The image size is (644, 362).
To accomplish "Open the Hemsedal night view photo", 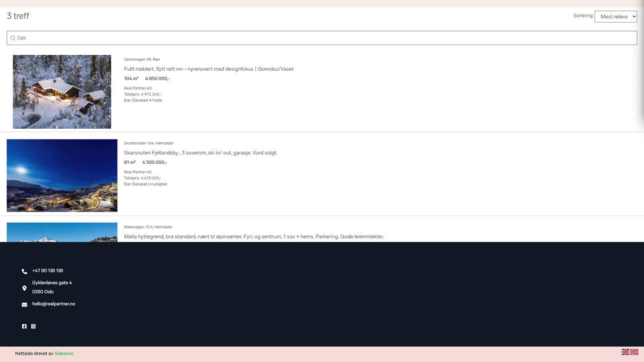I will 62,175.
